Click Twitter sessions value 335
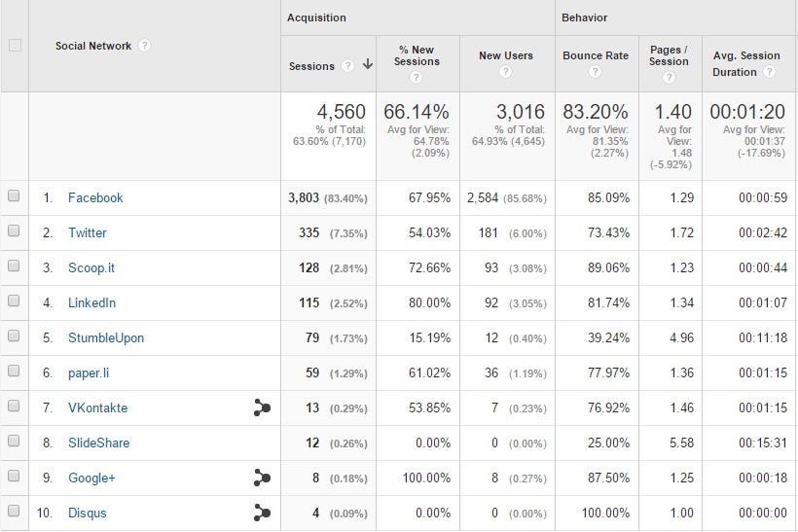Viewport: 798px width, 532px height. click(308, 233)
